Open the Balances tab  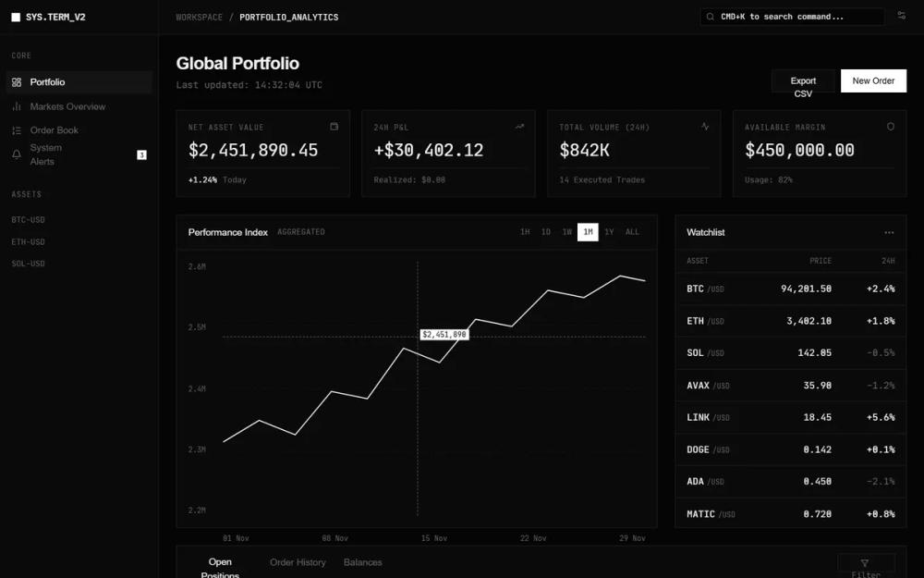pos(363,561)
